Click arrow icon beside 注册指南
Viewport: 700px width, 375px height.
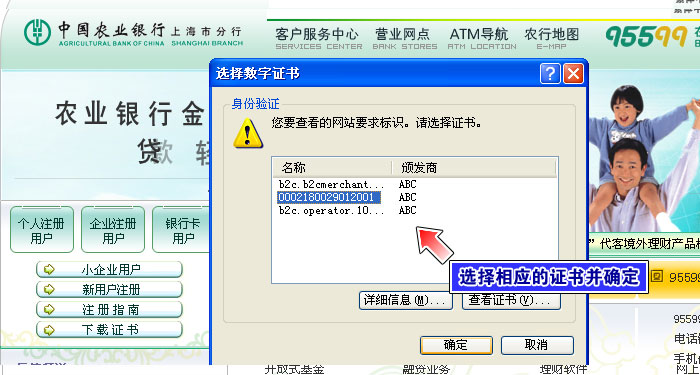(49, 309)
